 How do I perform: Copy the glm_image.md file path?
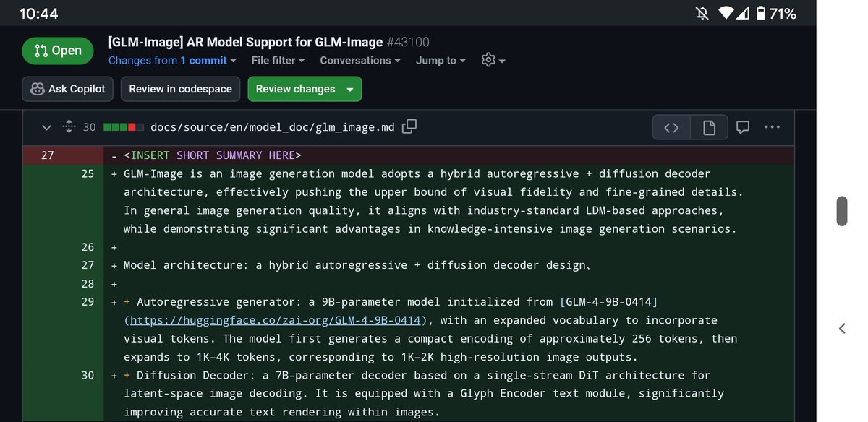pyautogui.click(x=409, y=126)
